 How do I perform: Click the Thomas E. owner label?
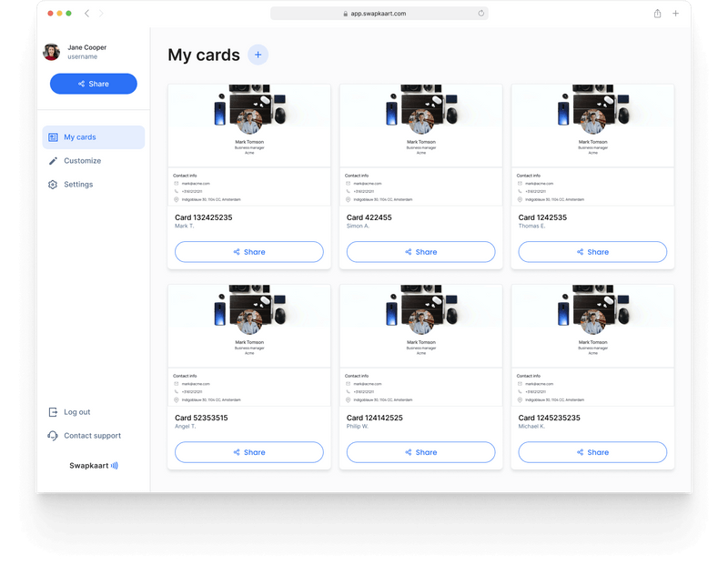(532, 226)
